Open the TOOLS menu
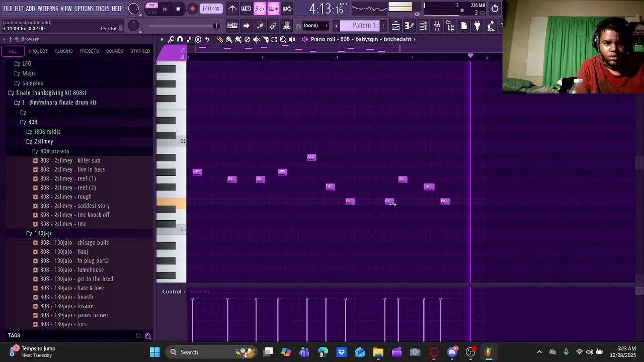This screenshot has width=644, height=362. click(103, 9)
